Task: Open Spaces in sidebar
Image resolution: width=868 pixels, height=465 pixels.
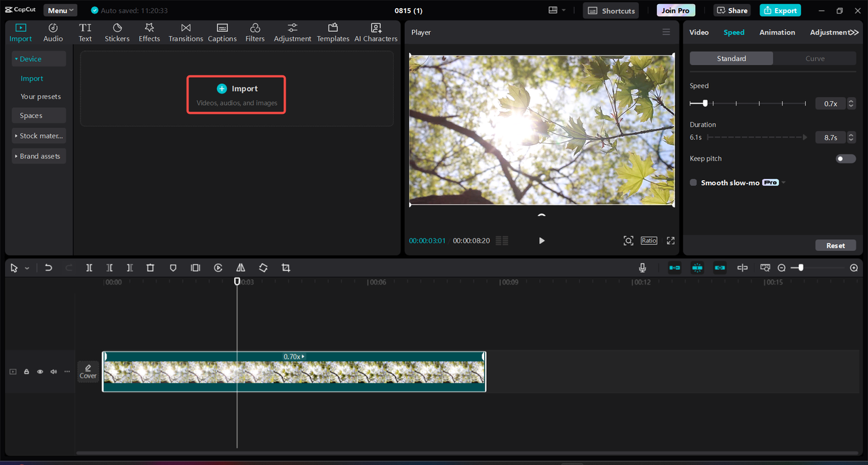Action: point(39,115)
